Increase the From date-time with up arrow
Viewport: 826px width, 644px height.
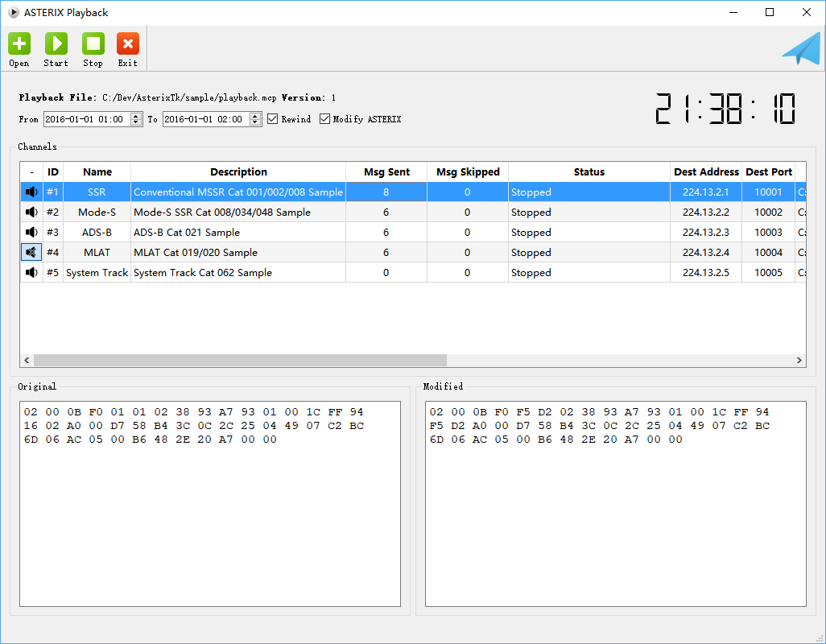tap(136, 116)
